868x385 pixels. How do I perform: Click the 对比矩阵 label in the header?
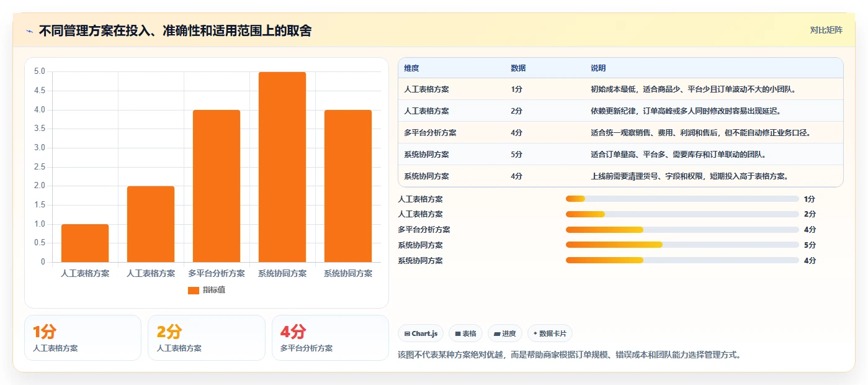tap(826, 30)
